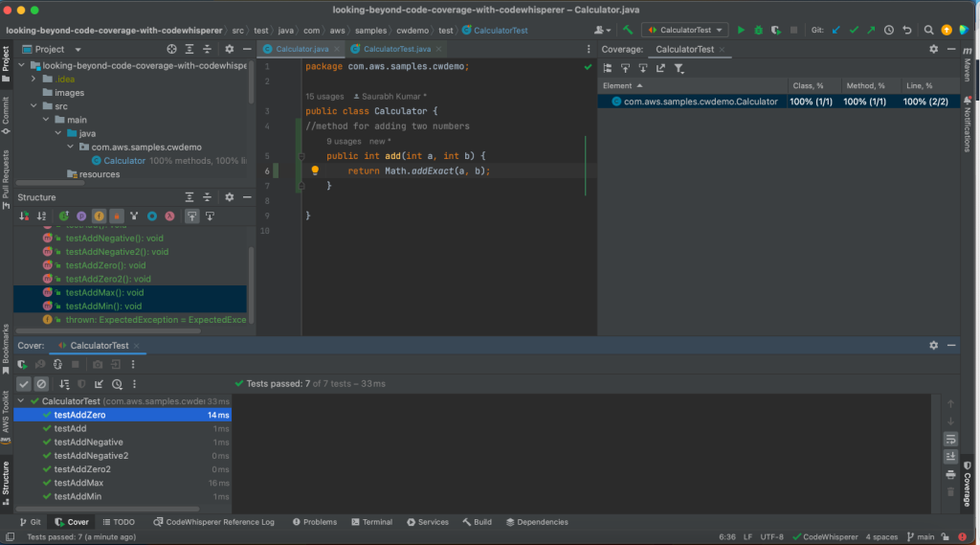The height and width of the screenshot is (545, 980).
Task: Open the Terminal tool window tab
Action: tap(372, 522)
